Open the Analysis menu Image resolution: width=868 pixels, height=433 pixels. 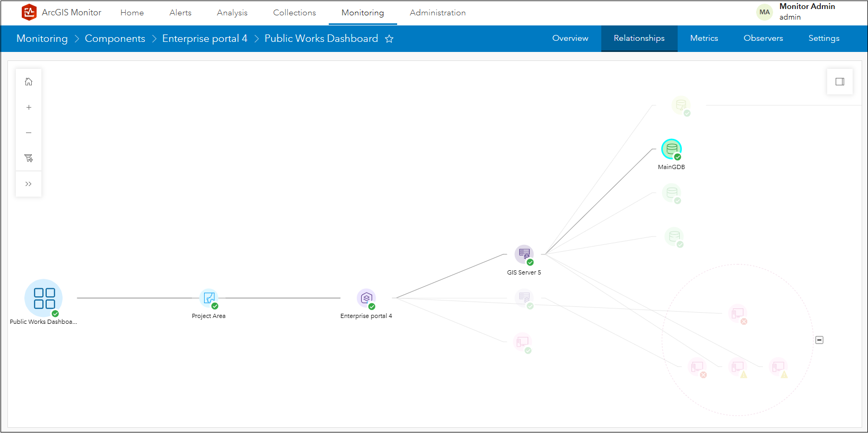click(232, 13)
